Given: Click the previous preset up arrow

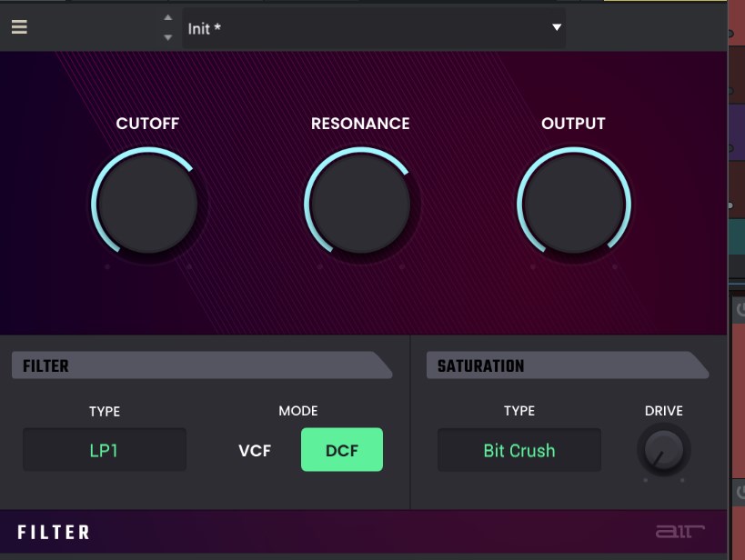Looking at the screenshot, I should coord(167,18).
